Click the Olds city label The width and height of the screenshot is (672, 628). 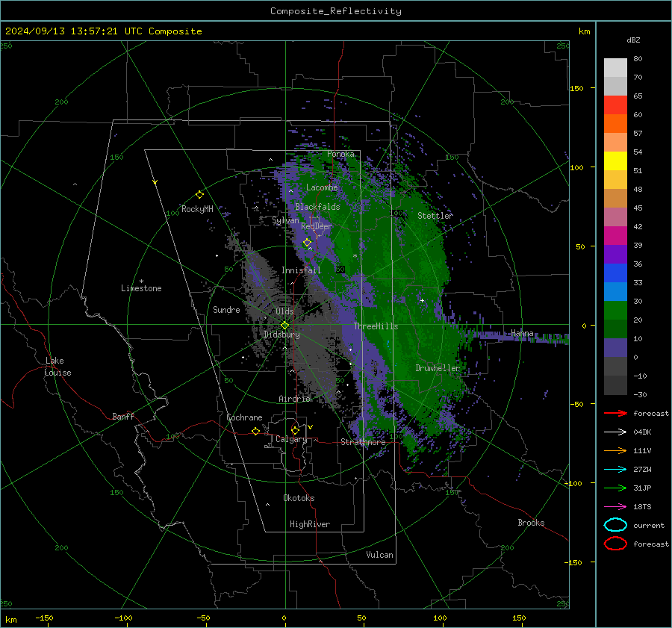click(284, 311)
